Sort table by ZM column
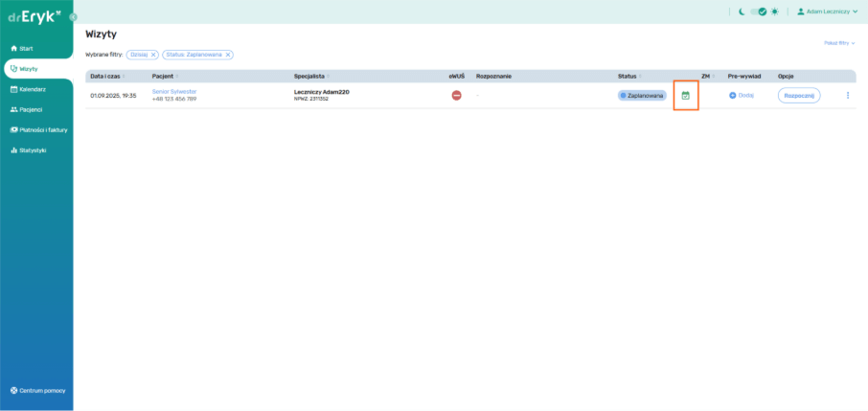The height and width of the screenshot is (411, 868). pyautogui.click(x=708, y=76)
